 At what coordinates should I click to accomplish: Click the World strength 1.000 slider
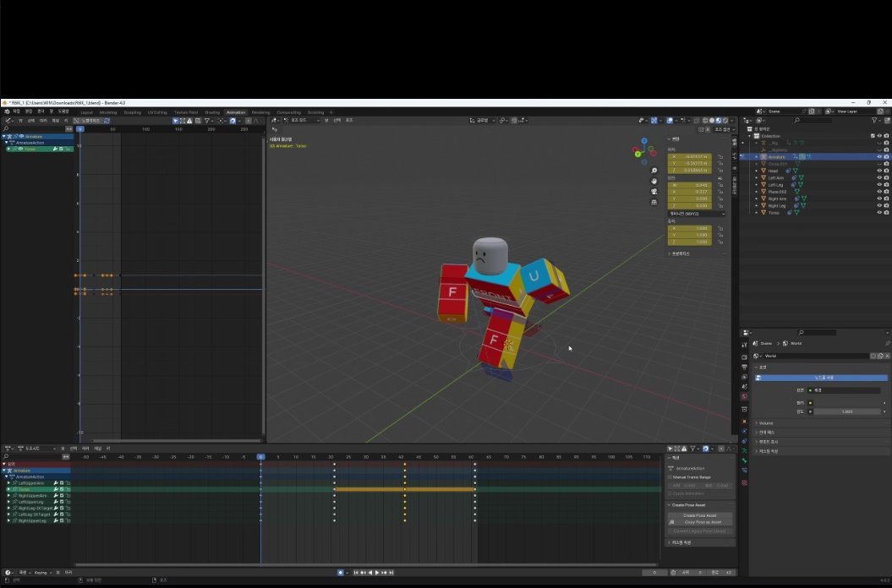pyautogui.click(x=847, y=411)
